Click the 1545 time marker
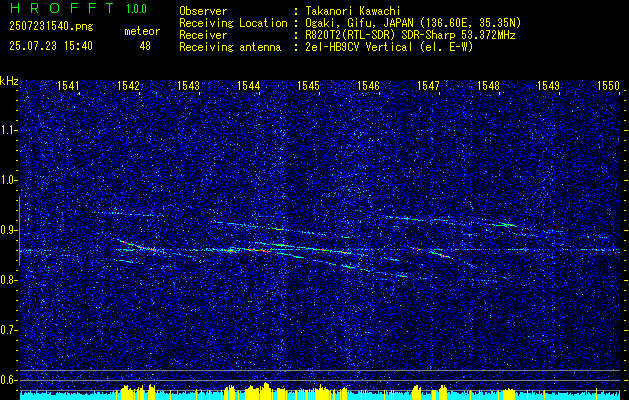 tap(308, 85)
